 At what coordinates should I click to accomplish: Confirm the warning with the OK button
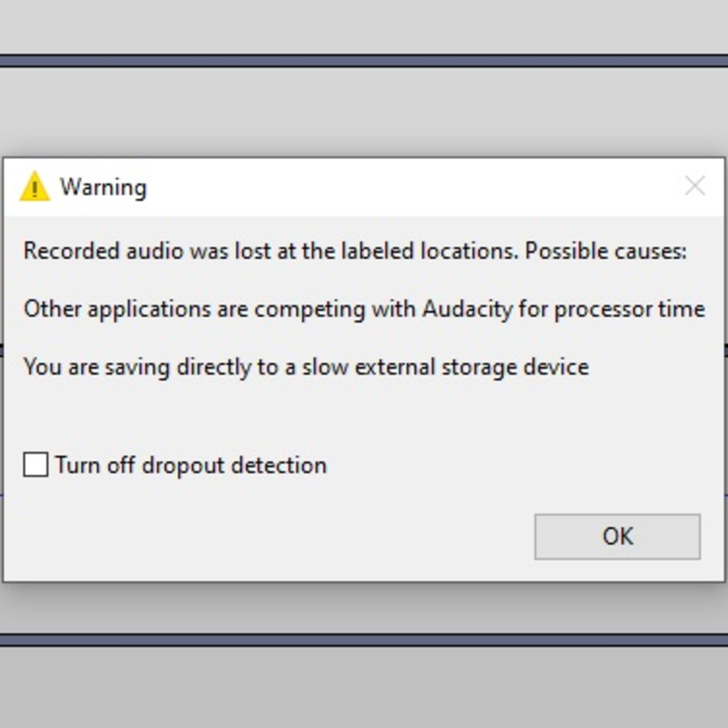click(617, 536)
